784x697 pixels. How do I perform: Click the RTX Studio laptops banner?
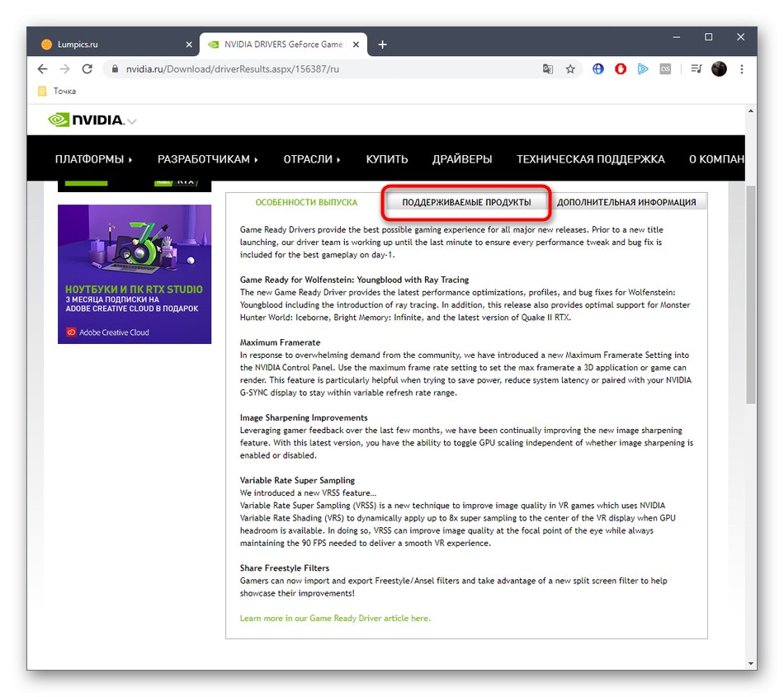click(135, 274)
